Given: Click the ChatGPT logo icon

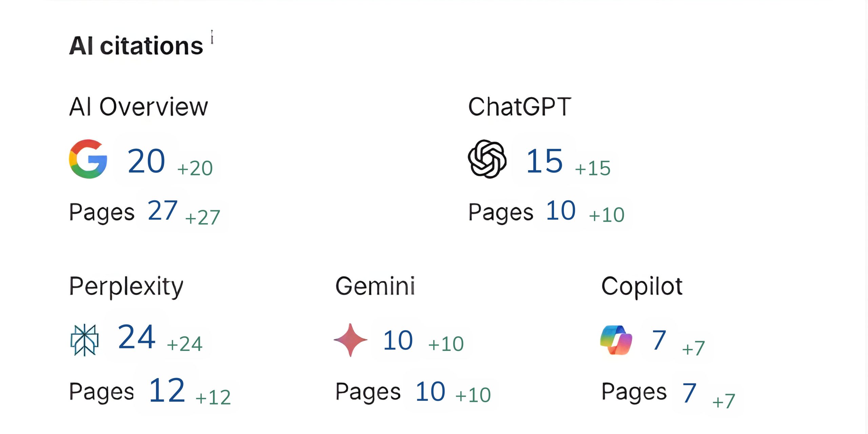Looking at the screenshot, I should (x=487, y=159).
